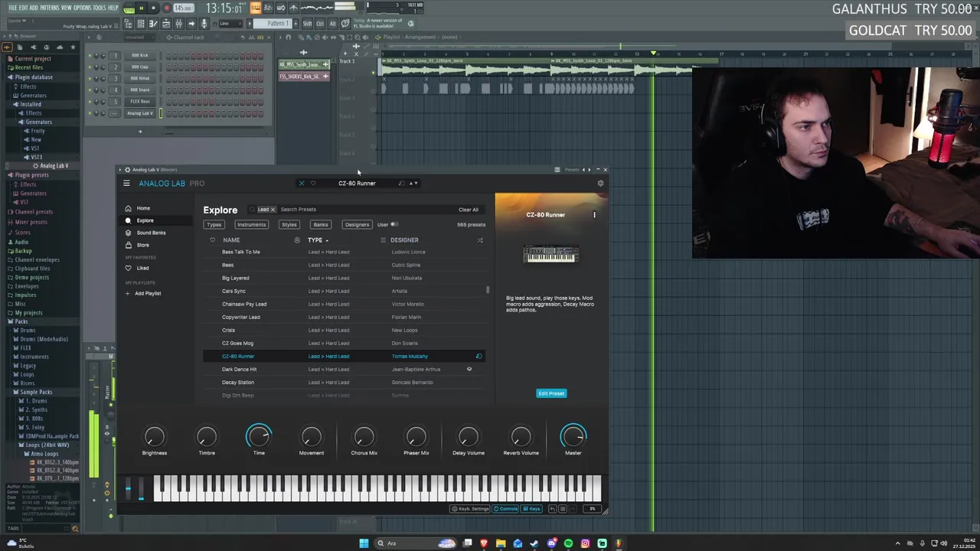Toggle the 808 Clap channel mute LED
The width and height of the screenshot is (980, 551).
90,67
